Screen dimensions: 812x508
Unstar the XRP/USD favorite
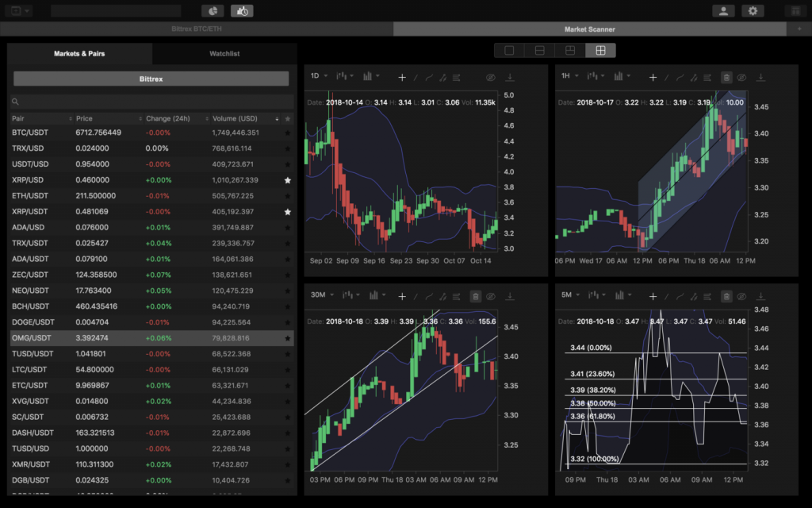287,179
